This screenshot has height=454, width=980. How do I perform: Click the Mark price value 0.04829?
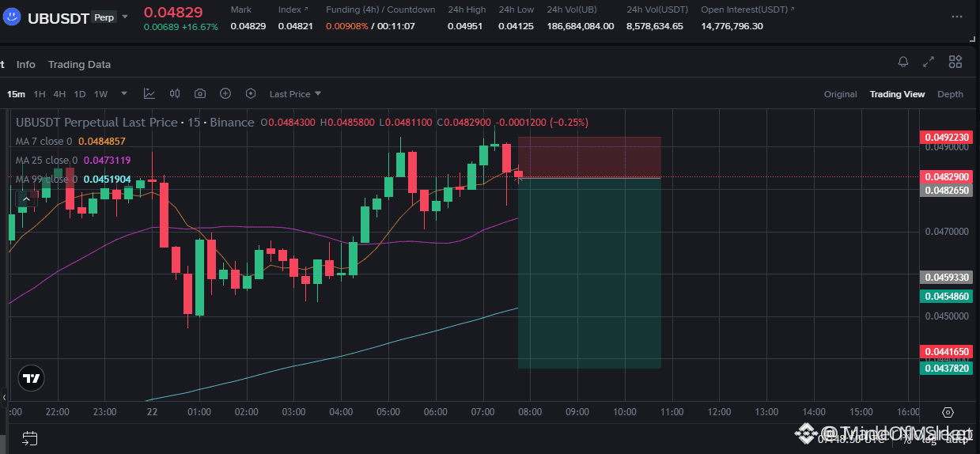tap(248, 26)
